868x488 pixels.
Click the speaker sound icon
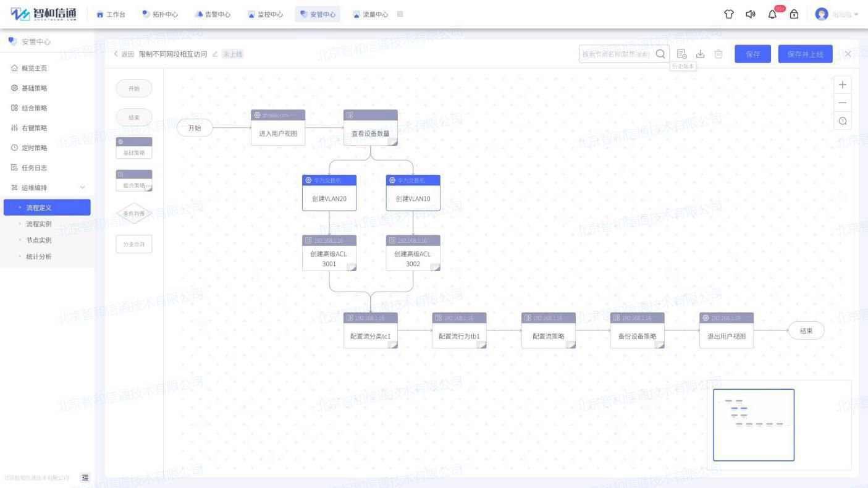point(751,14)
